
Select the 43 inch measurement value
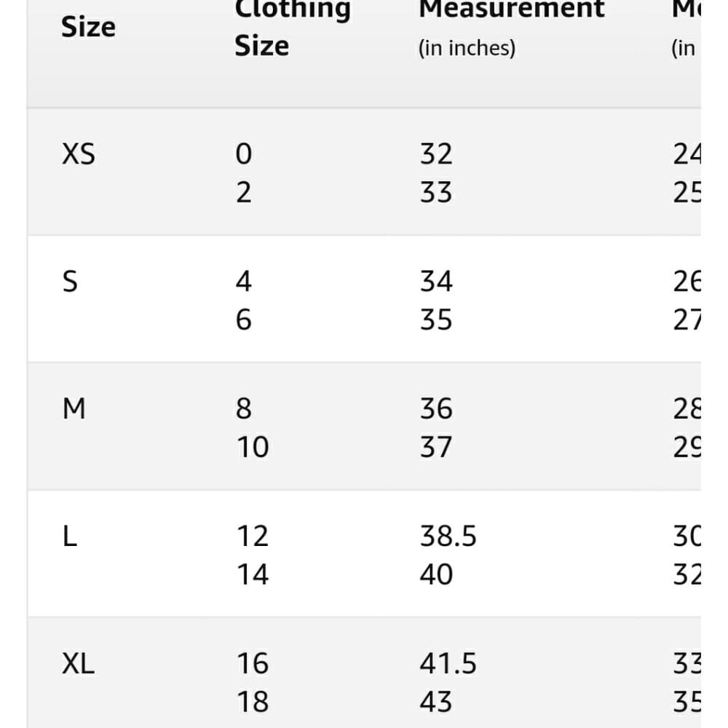click(436, 701)
